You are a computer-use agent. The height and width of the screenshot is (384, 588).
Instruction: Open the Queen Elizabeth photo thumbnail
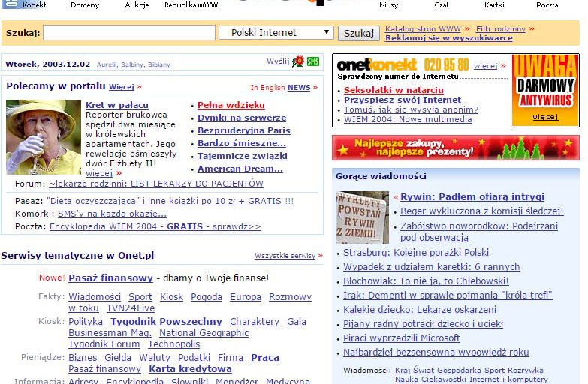pos(44,137)
